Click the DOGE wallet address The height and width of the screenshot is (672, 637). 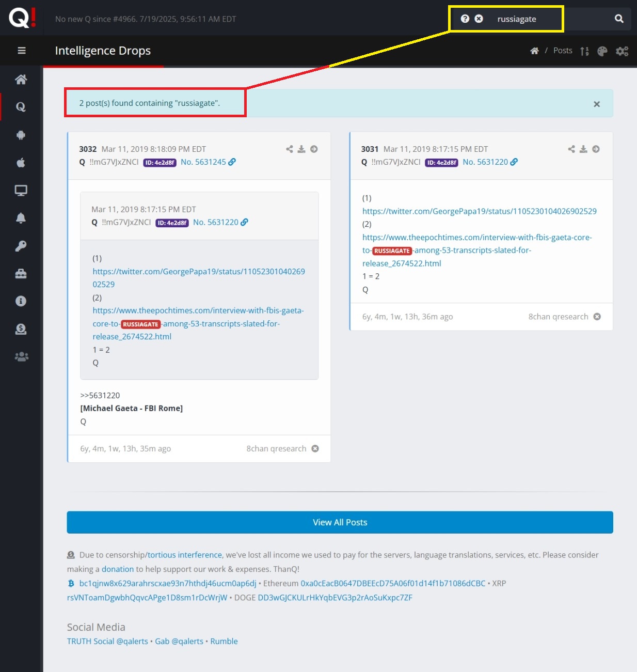(x=335, y=598)
